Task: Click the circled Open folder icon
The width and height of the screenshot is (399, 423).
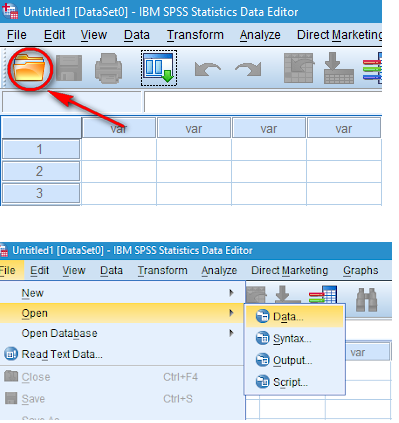Action: click(x=29, y=68)
